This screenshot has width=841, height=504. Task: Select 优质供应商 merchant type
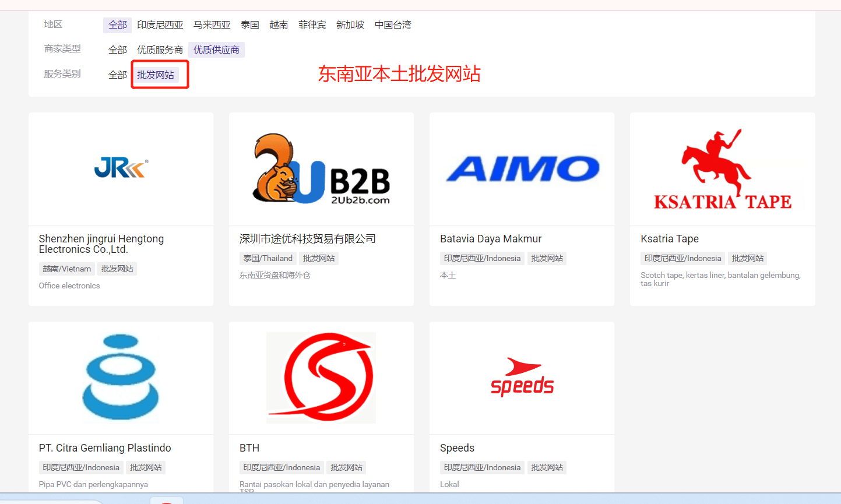pos(216,50)
